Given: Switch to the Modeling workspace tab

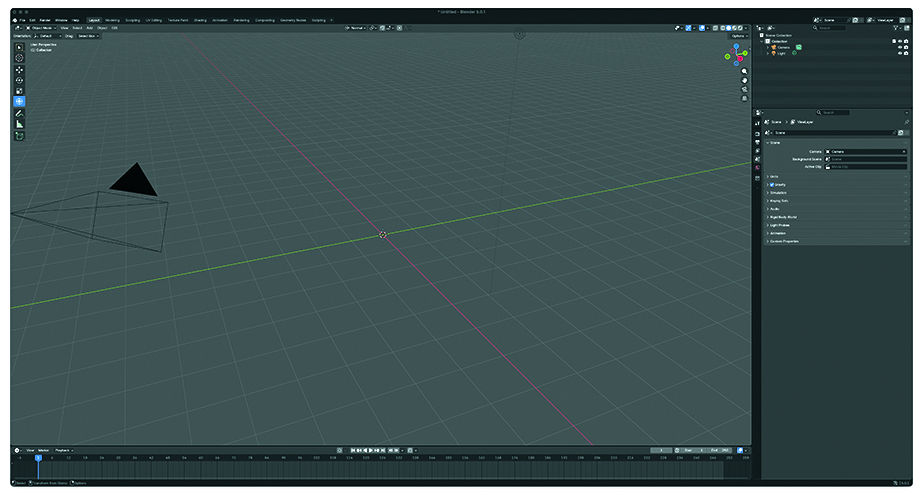Looking at the screenshot, I should click(x=112, y=20).
